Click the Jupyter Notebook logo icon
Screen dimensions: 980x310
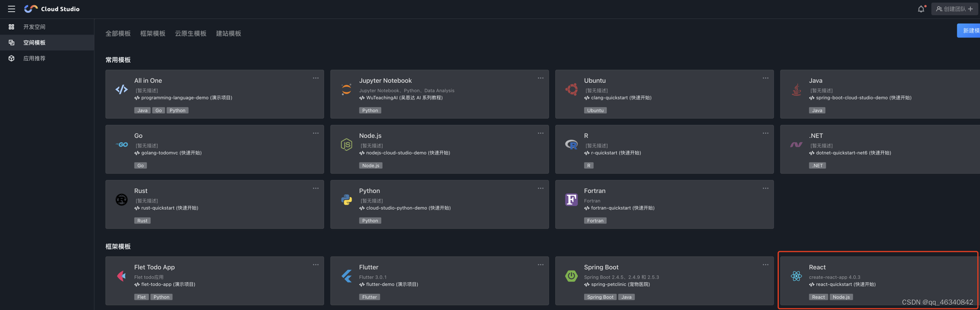tap(346, 89)
